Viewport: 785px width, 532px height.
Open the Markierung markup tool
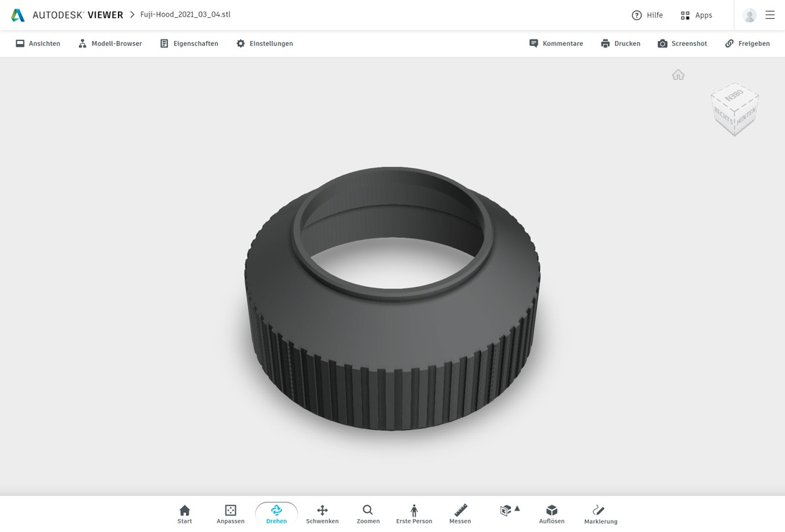tap(600, 514)
